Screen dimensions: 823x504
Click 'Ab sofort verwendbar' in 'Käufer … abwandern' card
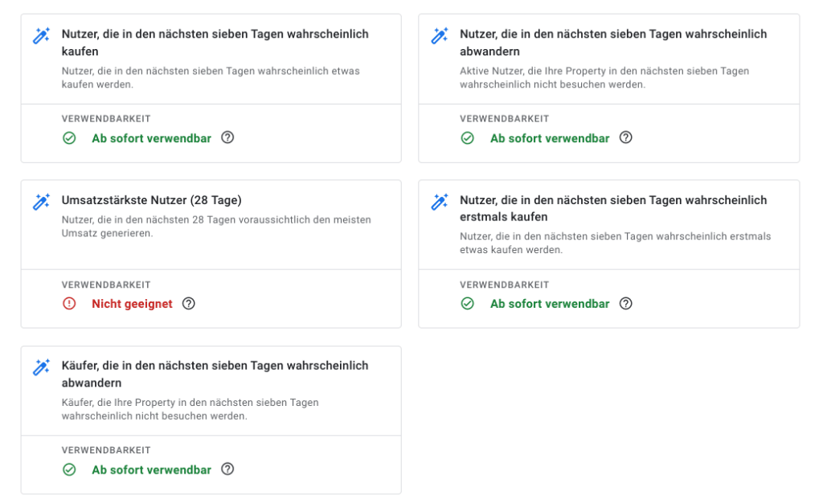[x=151, y=469]
